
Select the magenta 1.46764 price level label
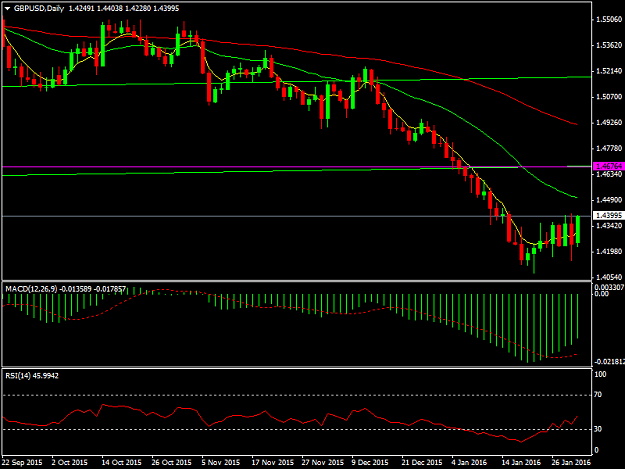point(609,166)
